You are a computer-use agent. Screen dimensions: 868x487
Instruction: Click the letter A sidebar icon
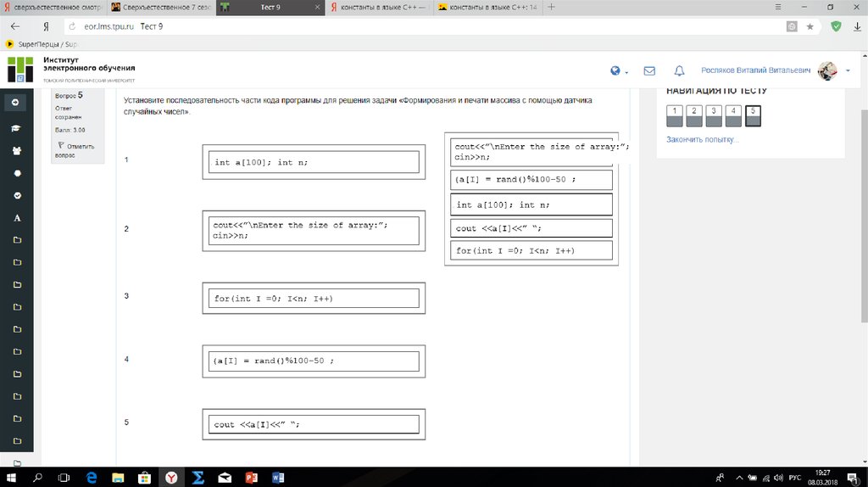(x=16, y=217)
